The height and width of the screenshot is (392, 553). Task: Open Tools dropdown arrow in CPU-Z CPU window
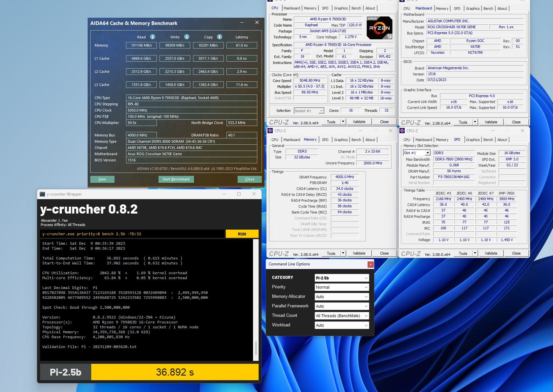(x=343, y=122)
